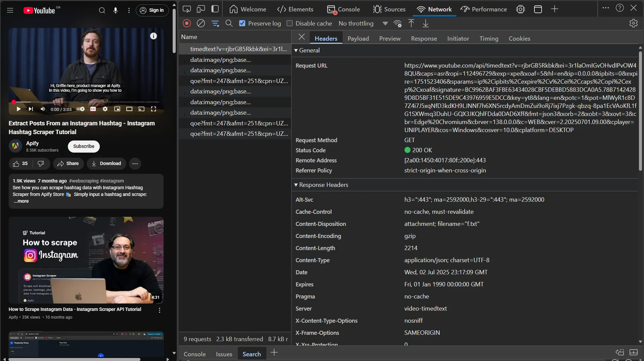Click the export HAR download arrow
This screenshot has width=644, height=361.
425,23
